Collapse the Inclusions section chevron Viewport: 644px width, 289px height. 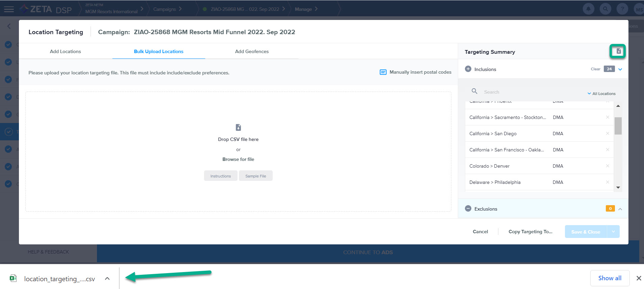(620, 69)
